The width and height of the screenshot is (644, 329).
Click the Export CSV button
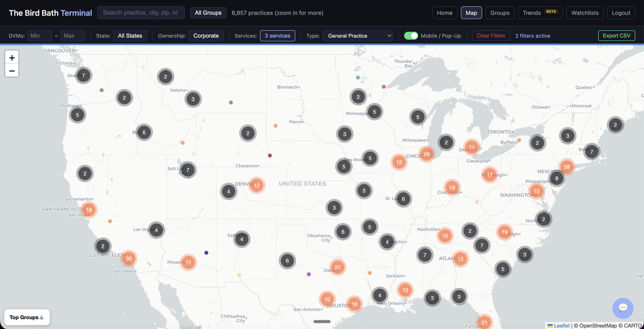(616, 36)
